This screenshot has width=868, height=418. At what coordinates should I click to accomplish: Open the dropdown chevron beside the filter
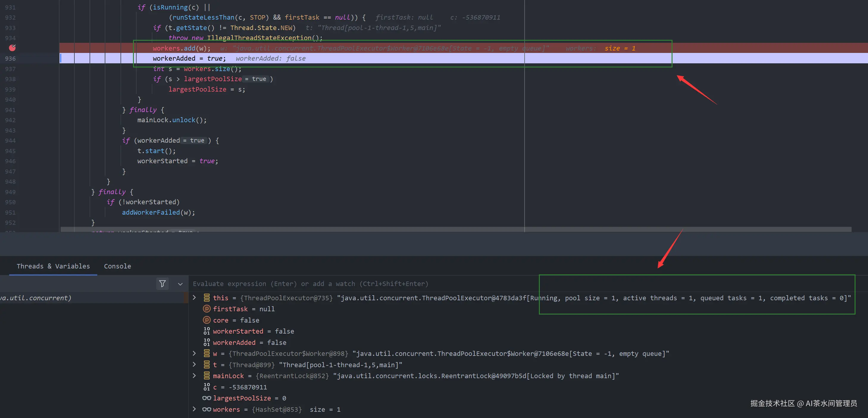coord(180,284)
